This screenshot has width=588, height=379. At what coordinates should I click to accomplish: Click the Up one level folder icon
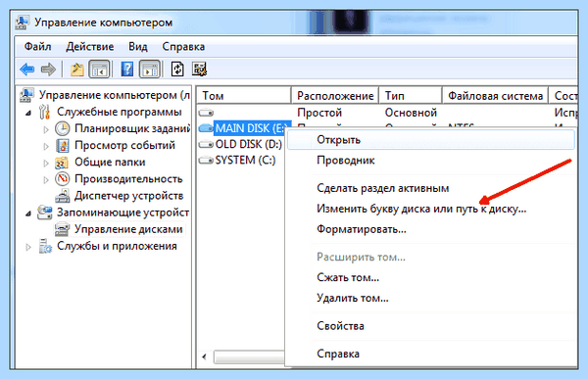[x=77, y=70]
